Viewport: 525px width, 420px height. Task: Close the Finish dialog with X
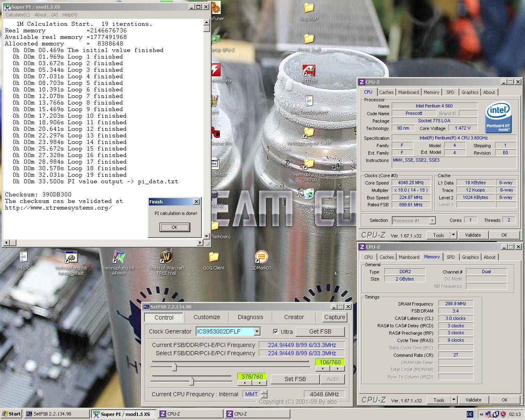(196, 202)
